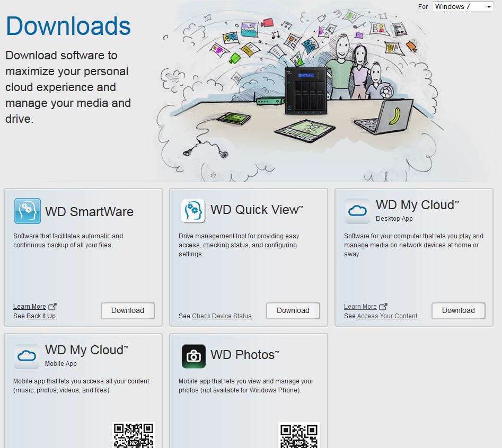Click the WD Photos title text
The height and width of the screenshot is (448, 502).
tap(244, 355)
